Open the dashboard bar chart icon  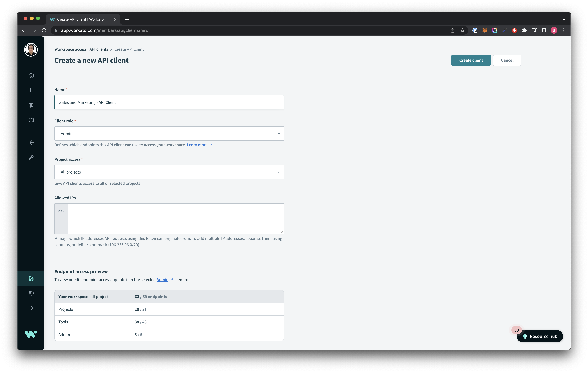(x=31, y=90)
